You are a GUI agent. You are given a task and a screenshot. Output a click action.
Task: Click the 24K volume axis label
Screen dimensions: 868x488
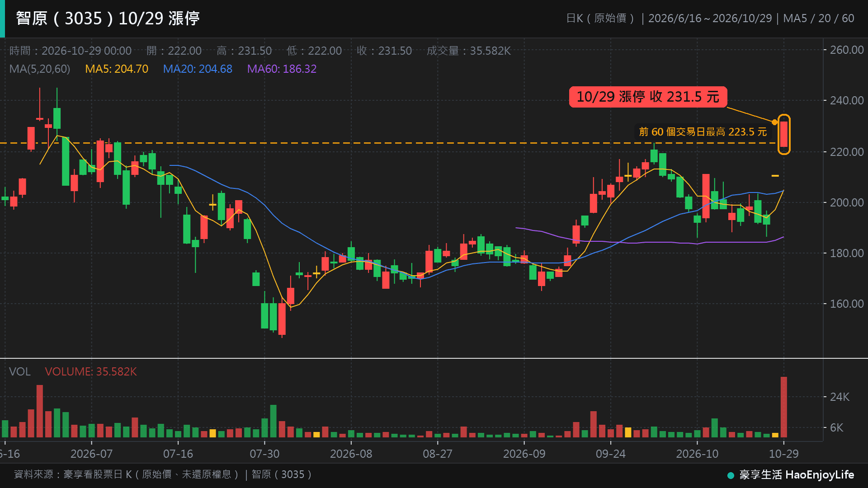840,397
